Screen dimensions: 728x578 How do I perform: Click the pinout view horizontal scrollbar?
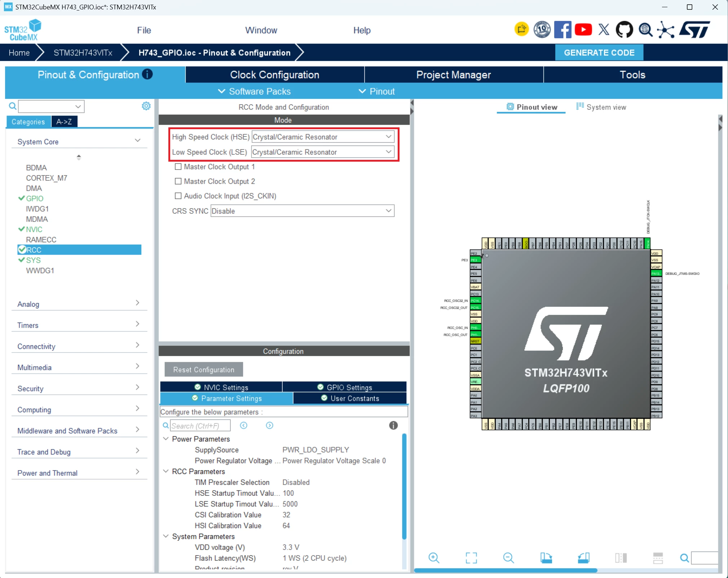[506, 570]
